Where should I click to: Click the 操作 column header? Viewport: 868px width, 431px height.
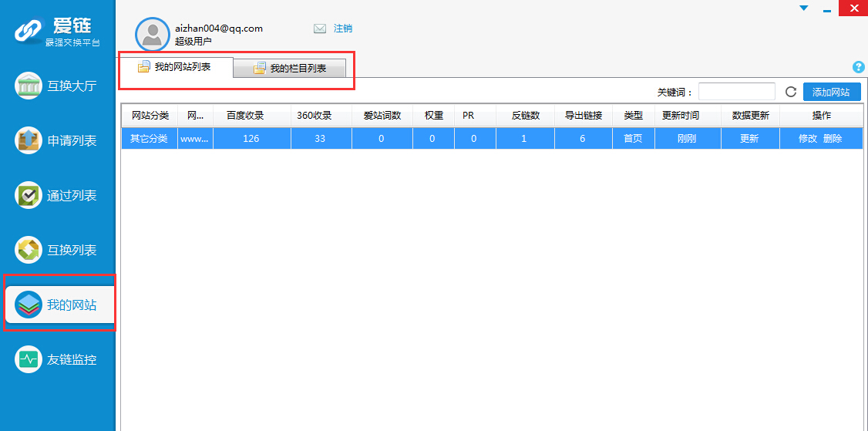[821, 116]
